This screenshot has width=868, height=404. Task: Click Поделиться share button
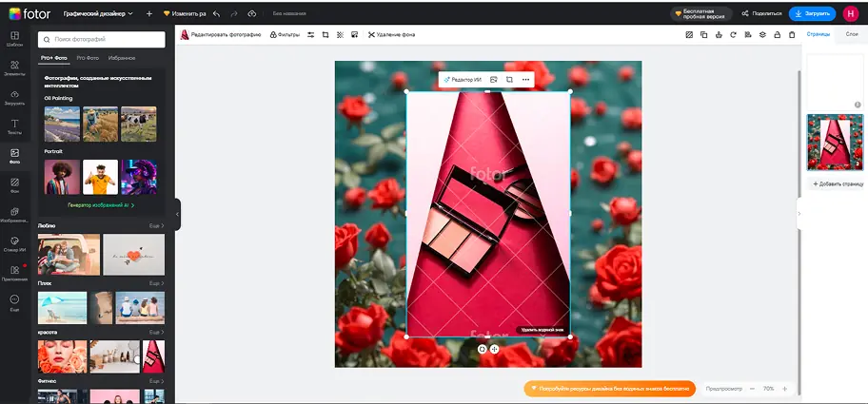tap(761, 13)
